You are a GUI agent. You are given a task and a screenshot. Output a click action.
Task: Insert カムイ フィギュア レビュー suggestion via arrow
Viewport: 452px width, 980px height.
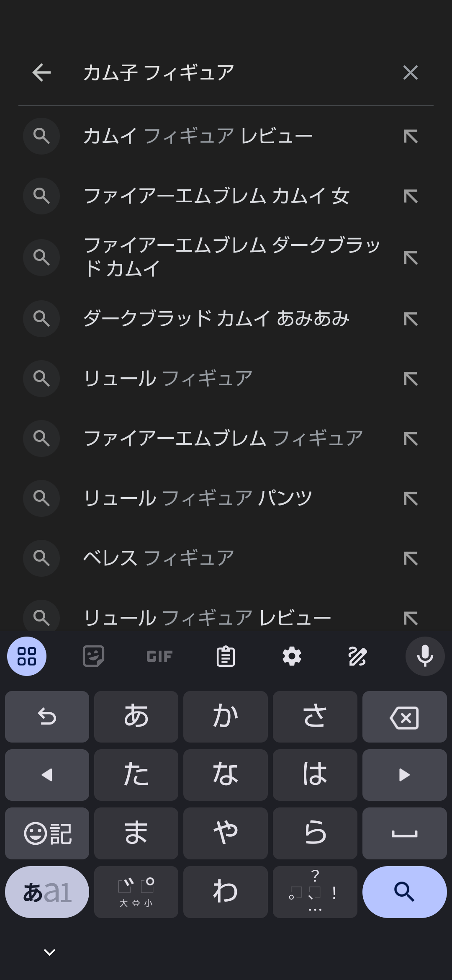411,137
